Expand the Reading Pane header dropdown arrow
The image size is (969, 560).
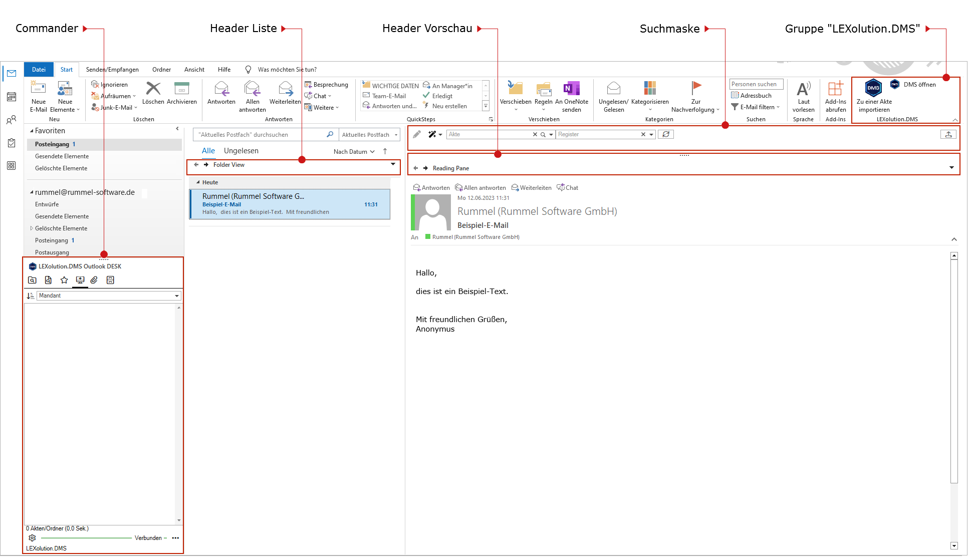pos(951,168)
